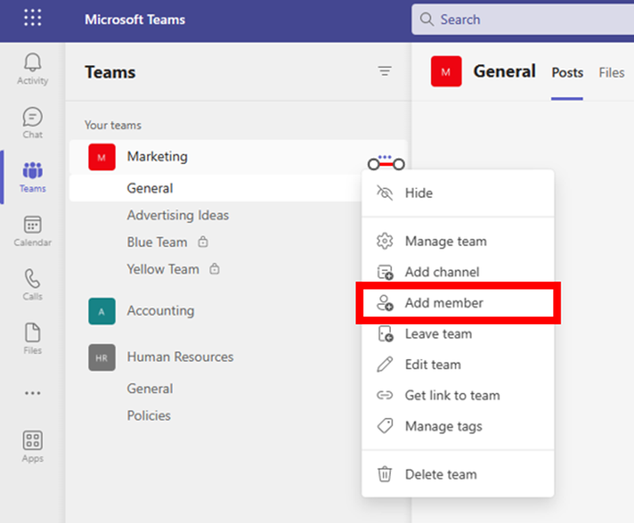Select the Human Resources team
The image size is (634, 523).
[x=180, y=357]
